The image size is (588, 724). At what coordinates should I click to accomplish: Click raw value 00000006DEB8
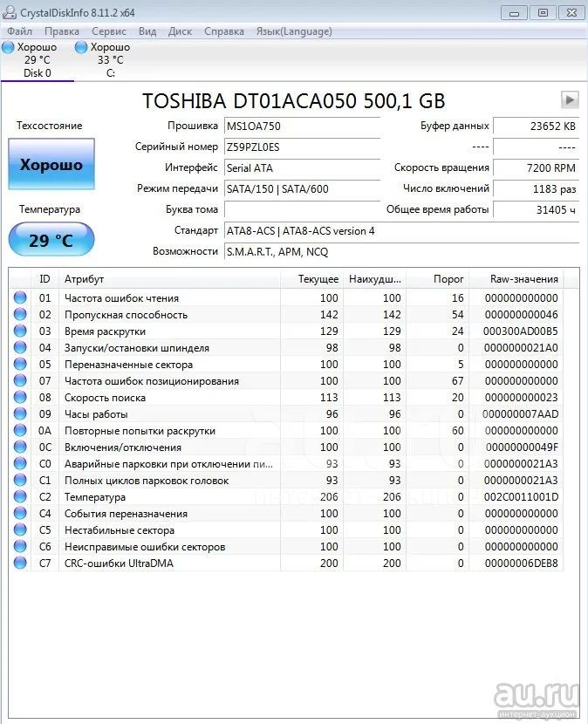pos(521,563)
